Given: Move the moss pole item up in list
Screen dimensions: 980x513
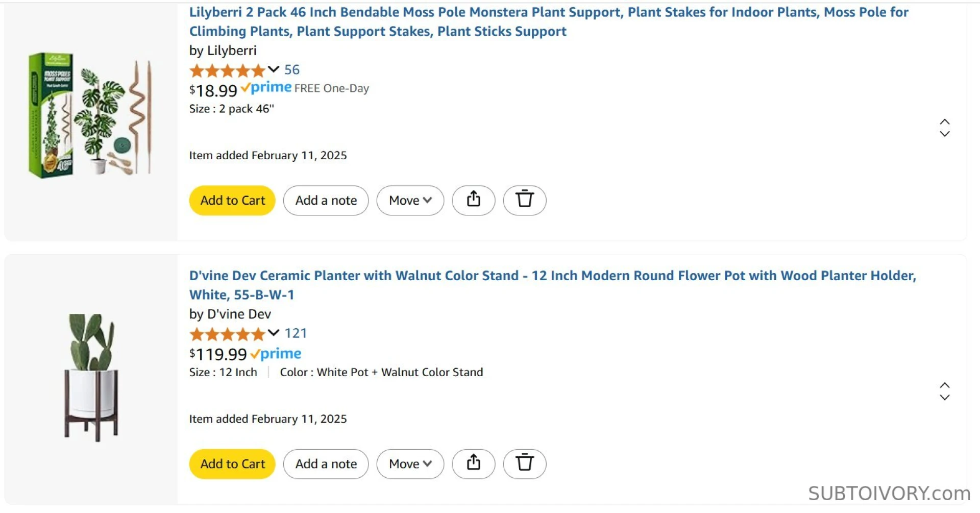Looking at the screenshot, I should [945, 122].
